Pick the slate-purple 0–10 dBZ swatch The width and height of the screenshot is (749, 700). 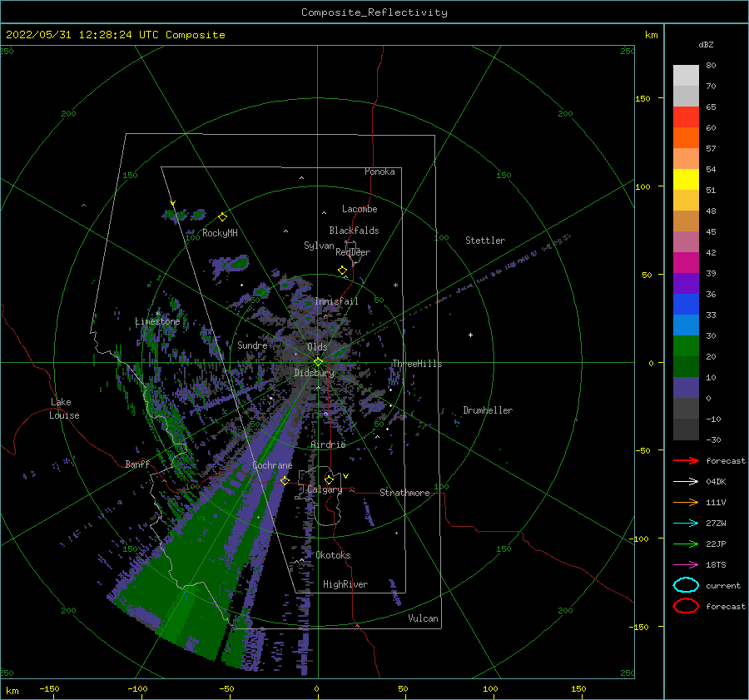(x=686, y=388)
